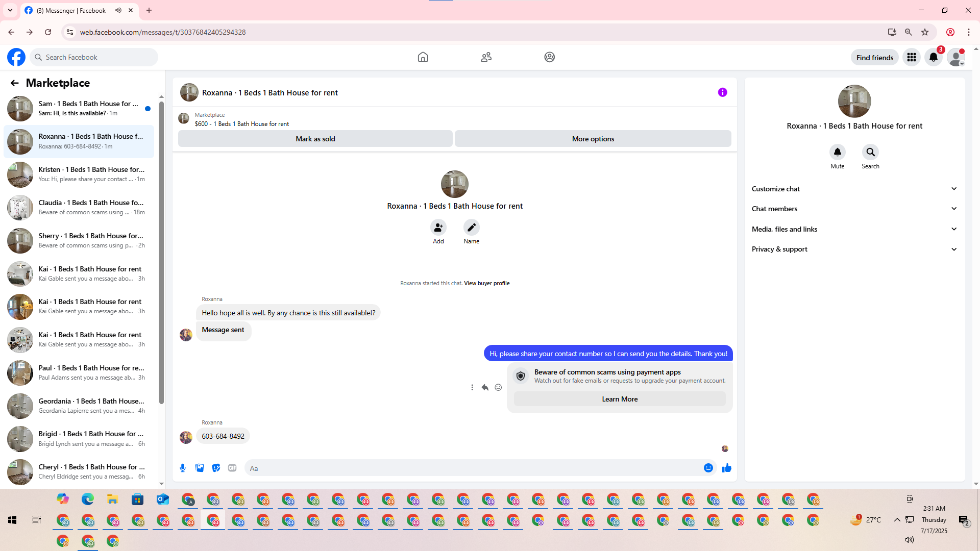The width and height of the screenshot is (980, 551).
Task: Open the account profile avatar menu
Action: [955, 58]
